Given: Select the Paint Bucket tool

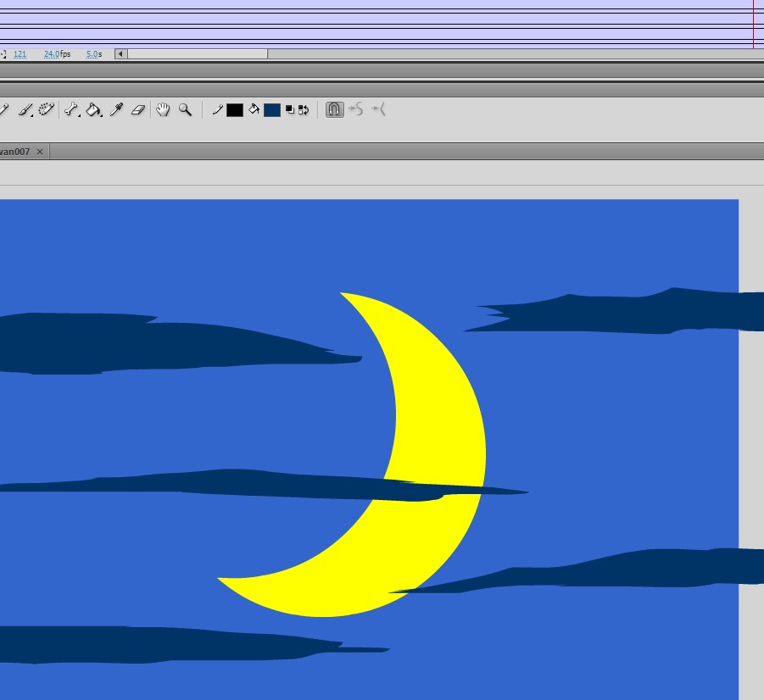Looking at the screenshot, I should pyautogui.click(x=94, y=109).
